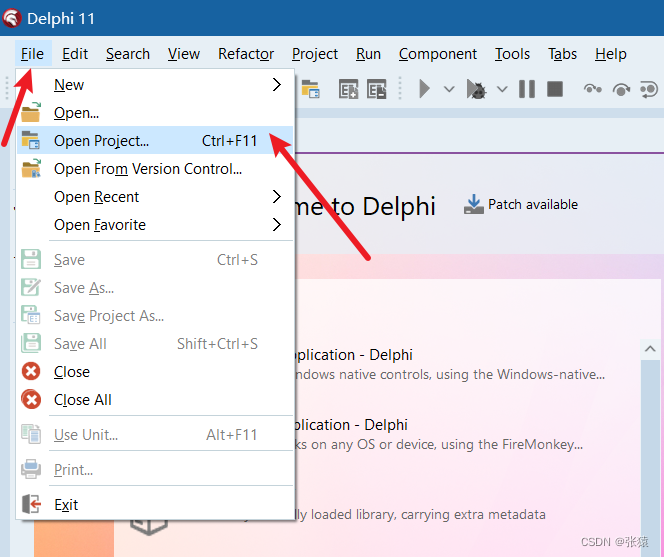Click the Open Project toolbar icon
The image size is (664, 557).
coord(311,89)
